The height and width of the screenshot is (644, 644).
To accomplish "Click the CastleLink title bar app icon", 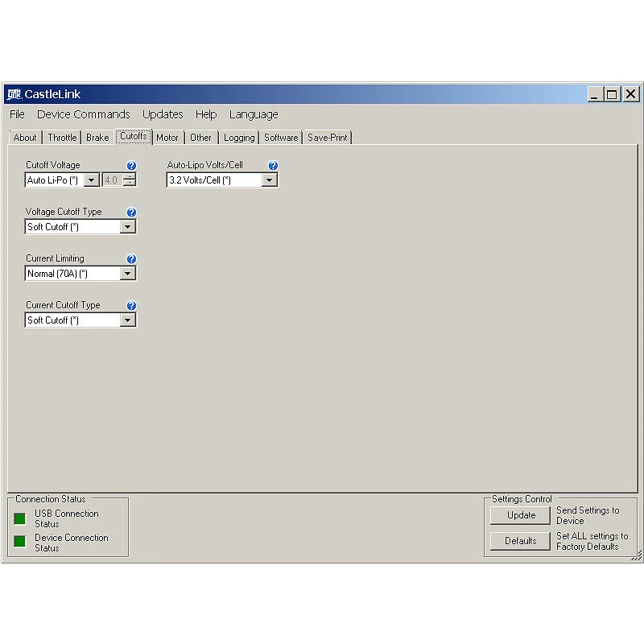I will pyautogui.click(x=13, y=94).
